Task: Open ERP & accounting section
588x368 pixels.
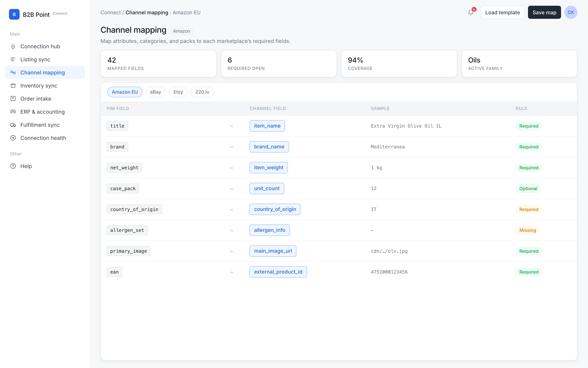Action: pos(45,112)
